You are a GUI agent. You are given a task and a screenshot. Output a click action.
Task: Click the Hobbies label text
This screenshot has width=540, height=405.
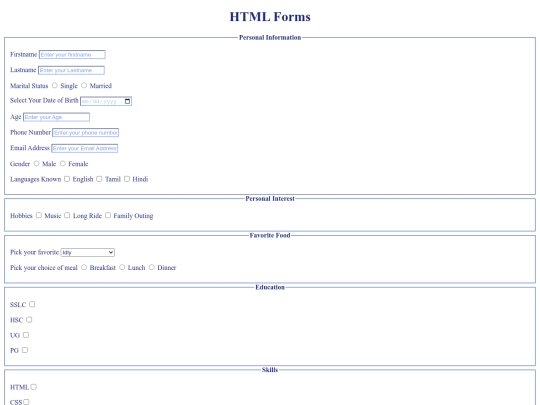pos(21,216)
